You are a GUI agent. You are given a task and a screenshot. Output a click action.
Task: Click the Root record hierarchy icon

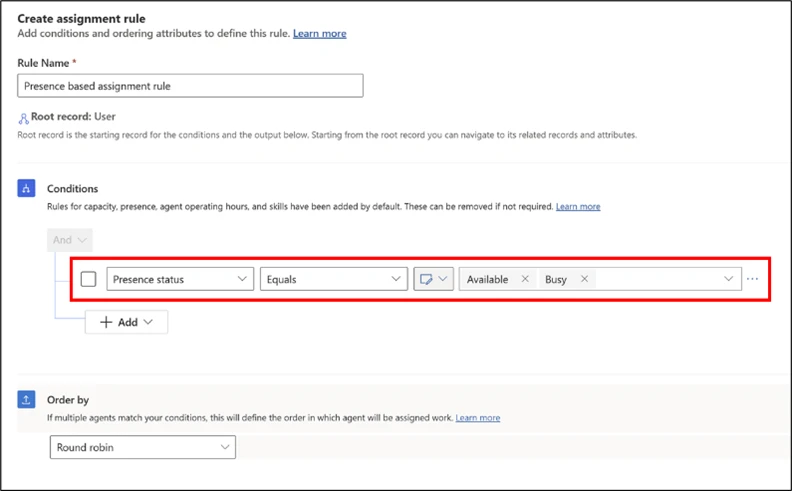coord(24,118)
